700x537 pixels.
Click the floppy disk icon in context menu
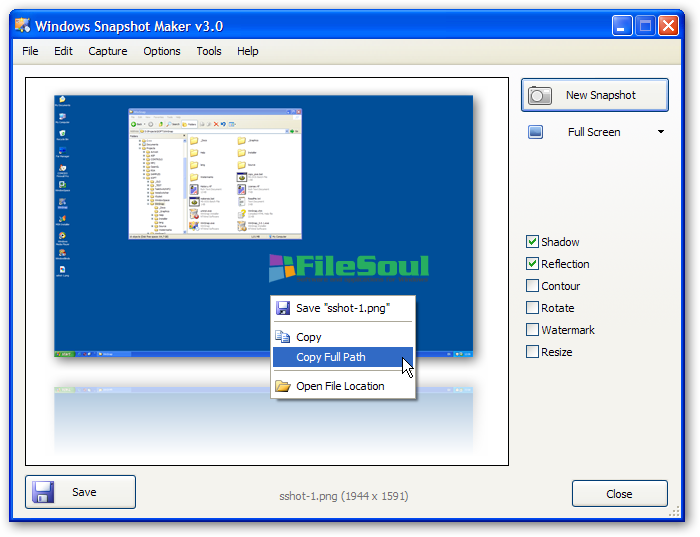(x=283, y=308)
